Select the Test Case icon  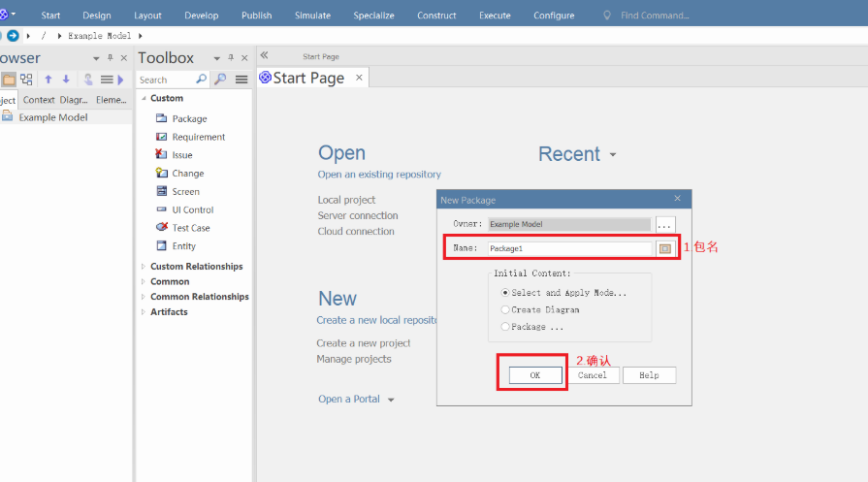click(x=161, y=227)
